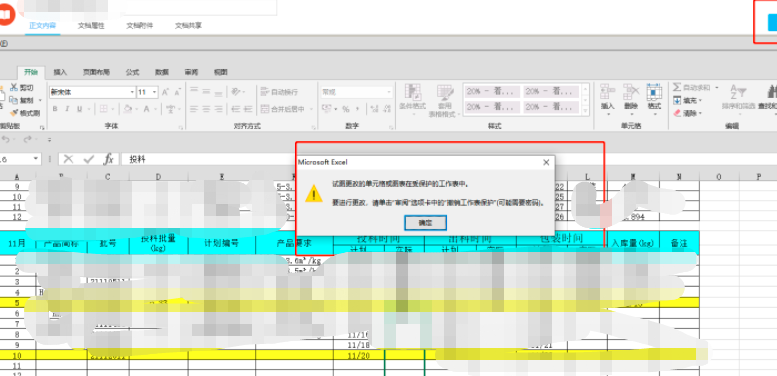Viewport: 777px width, 376px height.
Task: Redo with the quick access arrow
Action: coord(28,140)
